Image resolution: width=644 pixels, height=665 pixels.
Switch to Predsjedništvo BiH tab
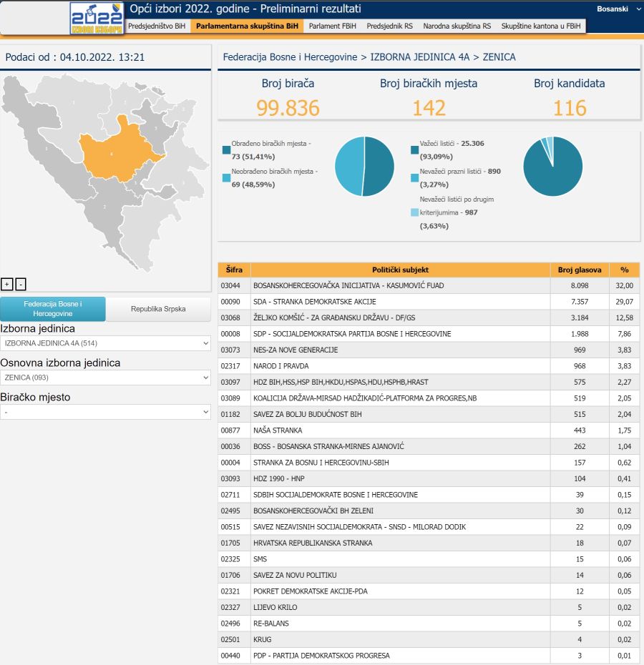click(156, 26)
